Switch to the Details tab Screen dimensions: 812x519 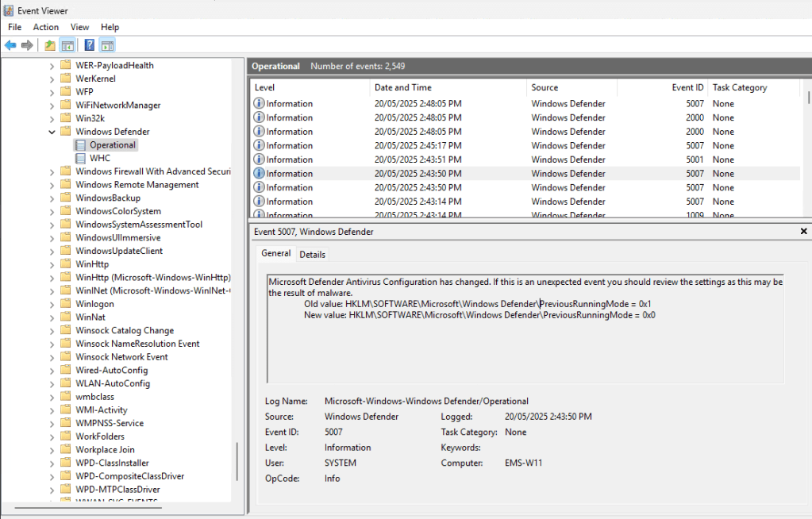[x=312, y=255]
